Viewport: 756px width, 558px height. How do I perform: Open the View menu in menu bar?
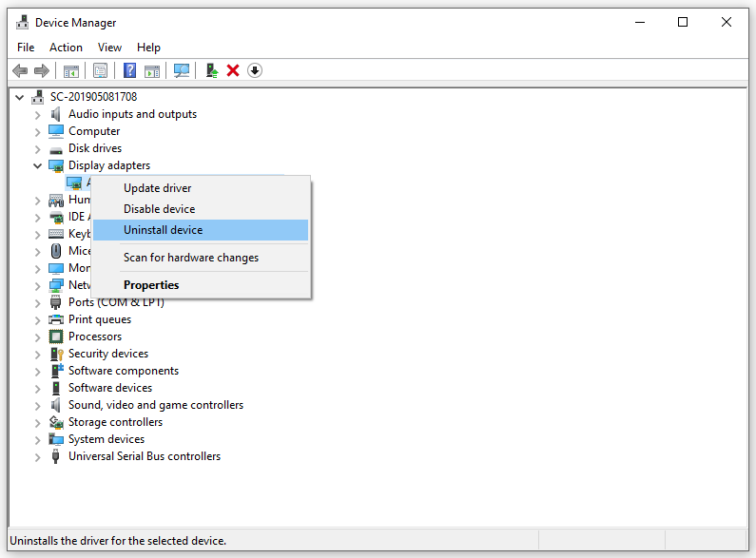pyautogui.click(x=109, y=48)
